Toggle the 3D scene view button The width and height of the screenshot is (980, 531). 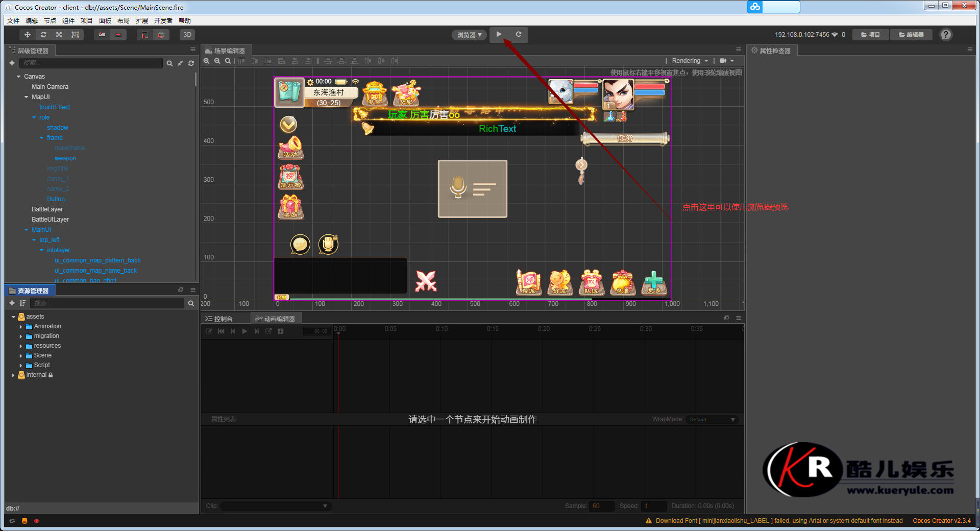tap(187, 35)
